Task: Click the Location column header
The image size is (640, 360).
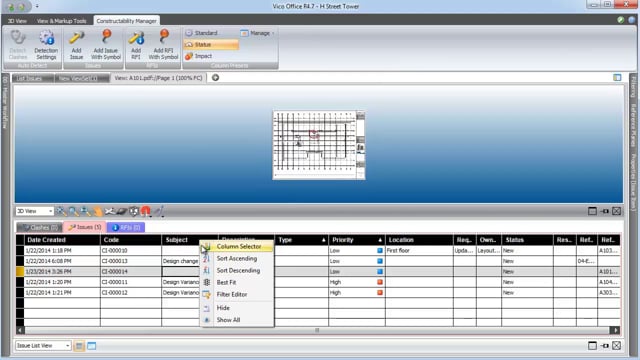Action: click(x=419, y=240)
